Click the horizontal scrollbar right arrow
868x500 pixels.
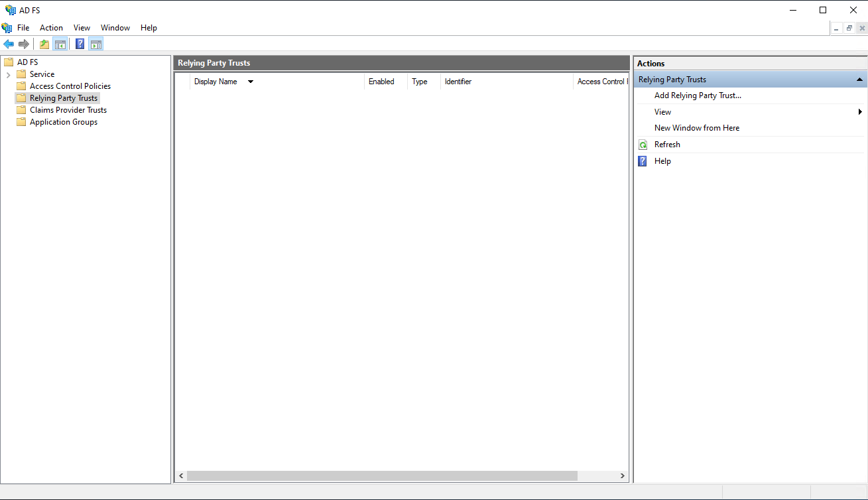(x=622, y=475)
